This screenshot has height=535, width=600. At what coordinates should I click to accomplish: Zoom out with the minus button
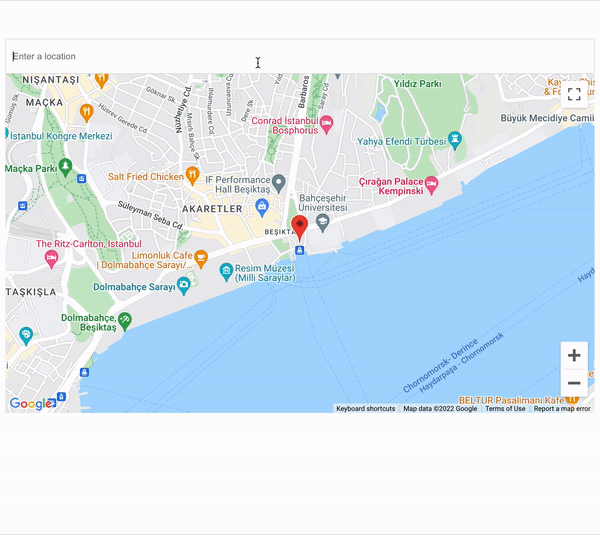pyautogui.click(x=574, y=383)
